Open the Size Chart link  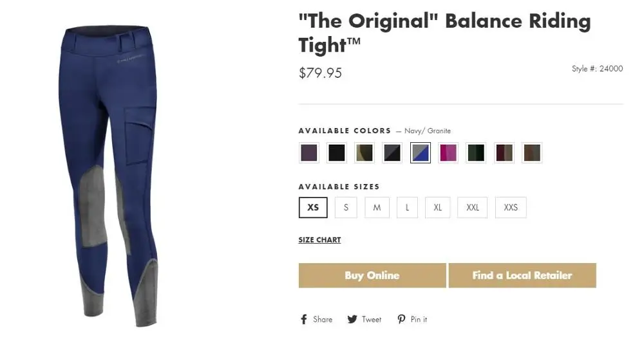pyautogui.click(x=319, y=240)
